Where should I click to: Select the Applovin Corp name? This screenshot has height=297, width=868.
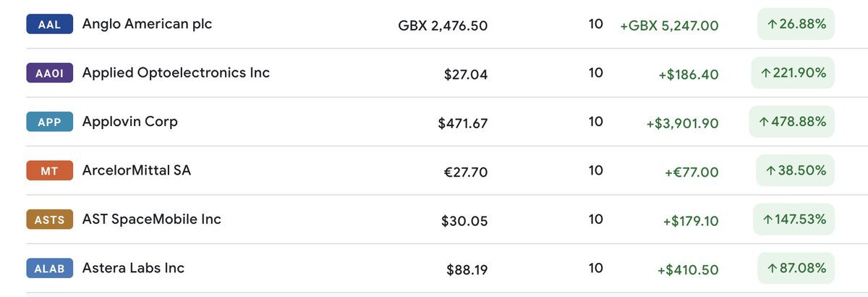point(129,122)
